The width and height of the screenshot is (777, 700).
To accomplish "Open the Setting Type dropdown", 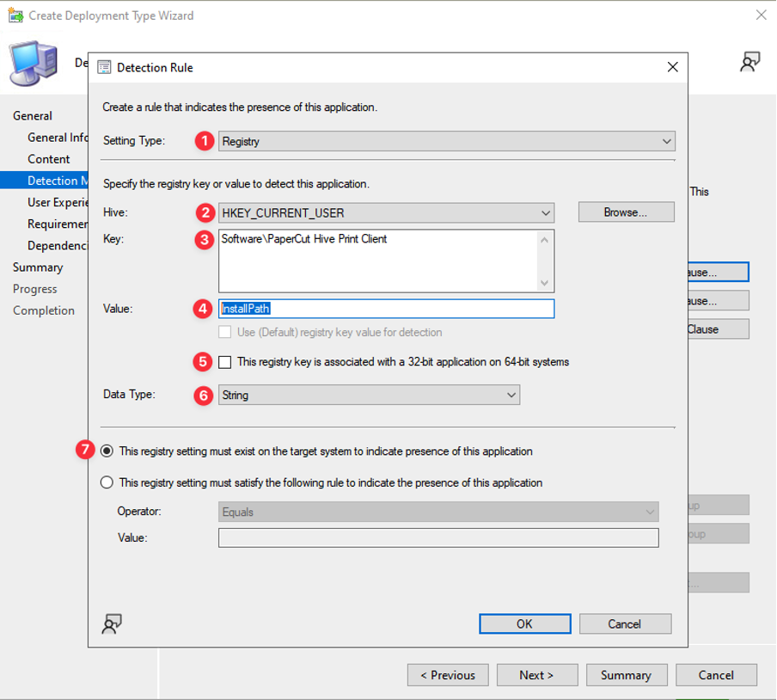I will (x=446, y=141).
